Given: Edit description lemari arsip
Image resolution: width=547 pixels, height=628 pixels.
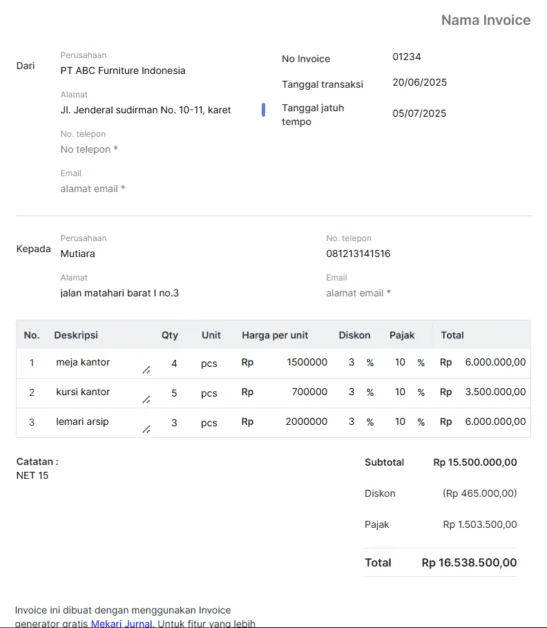Looking at the screenshot, I should click(x=82, y=421).
